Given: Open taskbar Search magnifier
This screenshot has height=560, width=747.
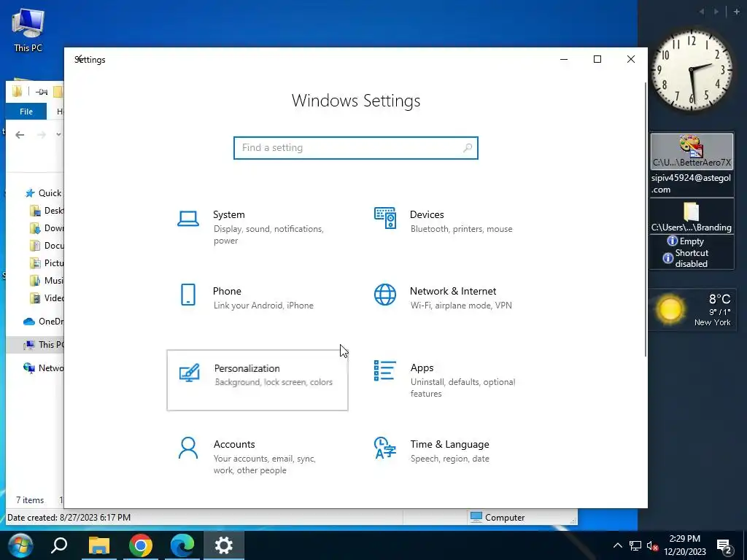Looking at the screenshot, I should point(59,545).
